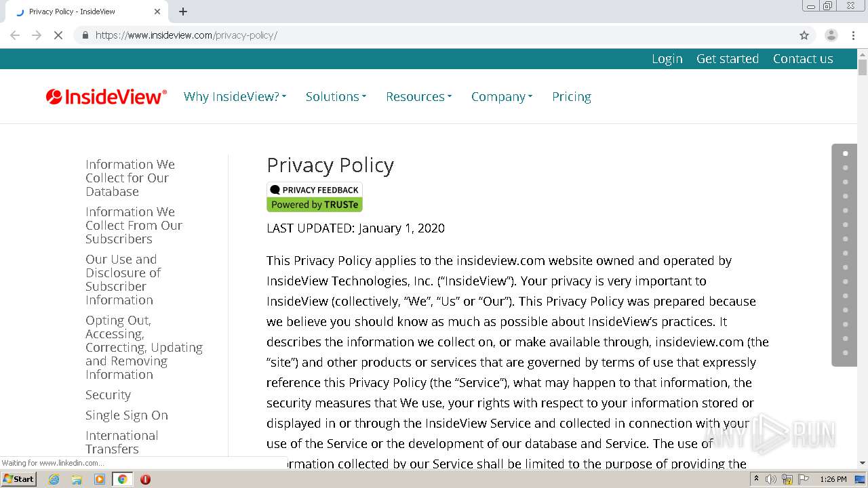Screen dimensions: 868x488
Task: Close the Privacy Policy tab
Action: [157, 12]
